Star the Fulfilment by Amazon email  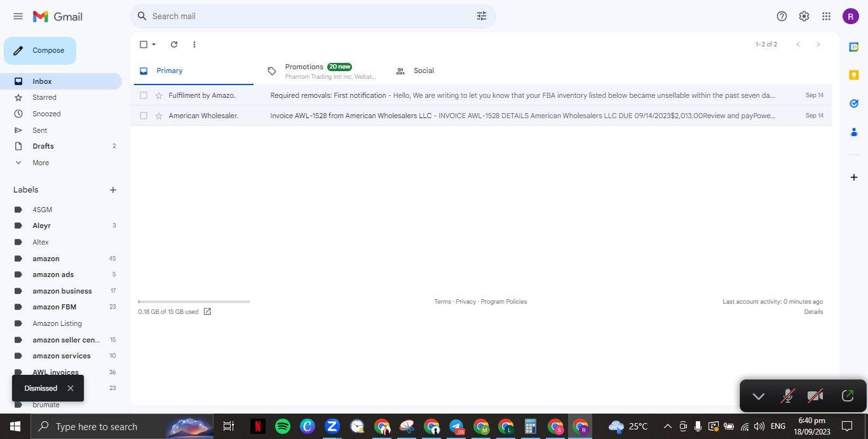tap(159, 95)
